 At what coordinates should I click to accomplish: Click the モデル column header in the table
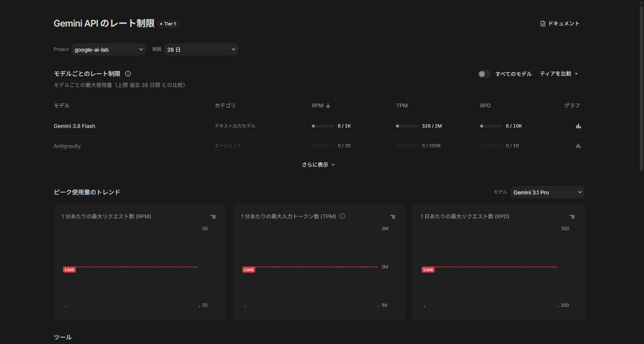click(x=61, y=106)
